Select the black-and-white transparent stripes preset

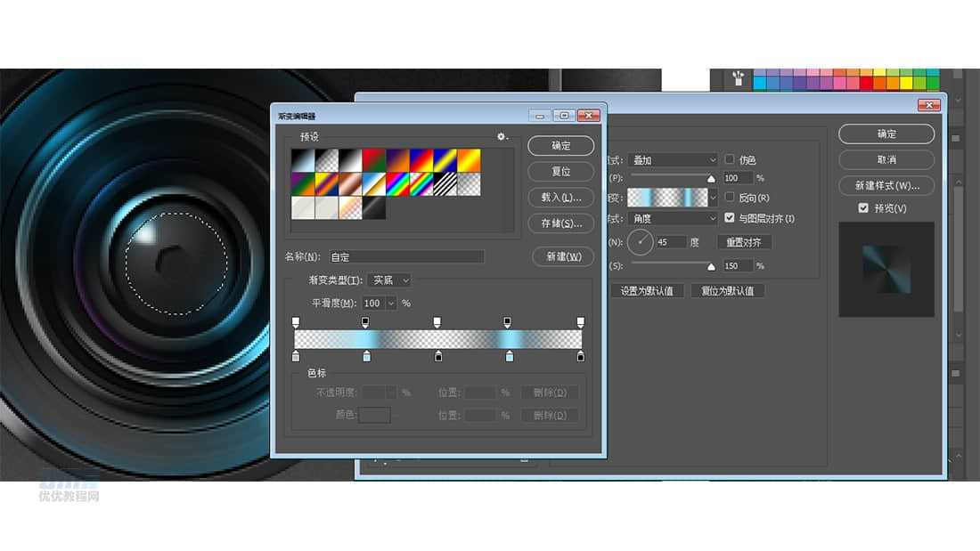click(445, 184)
